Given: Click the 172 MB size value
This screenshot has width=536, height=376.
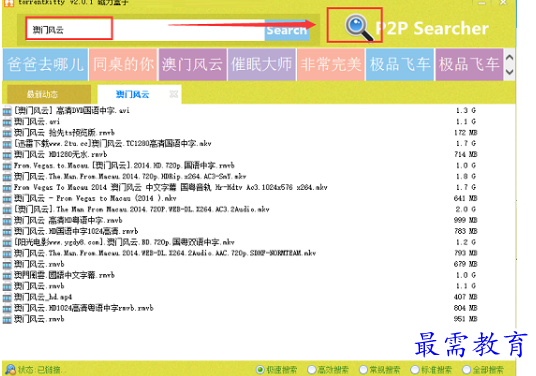Looking at the screenshot, I should click(x=466, y=132).
